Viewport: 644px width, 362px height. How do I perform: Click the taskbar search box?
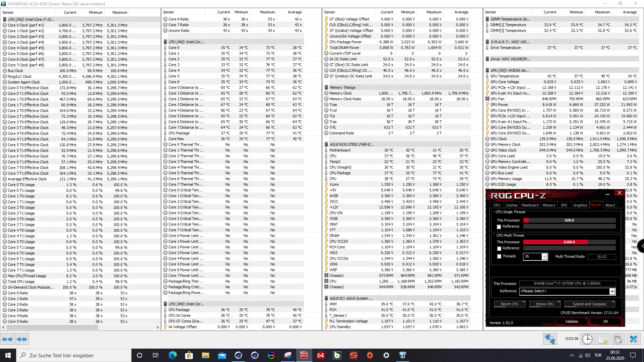74,355
